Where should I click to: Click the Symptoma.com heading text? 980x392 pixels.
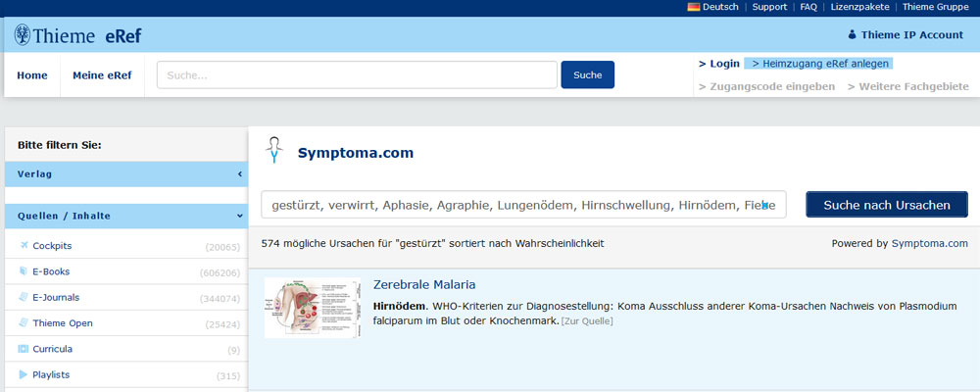click(x=356, y=153)
